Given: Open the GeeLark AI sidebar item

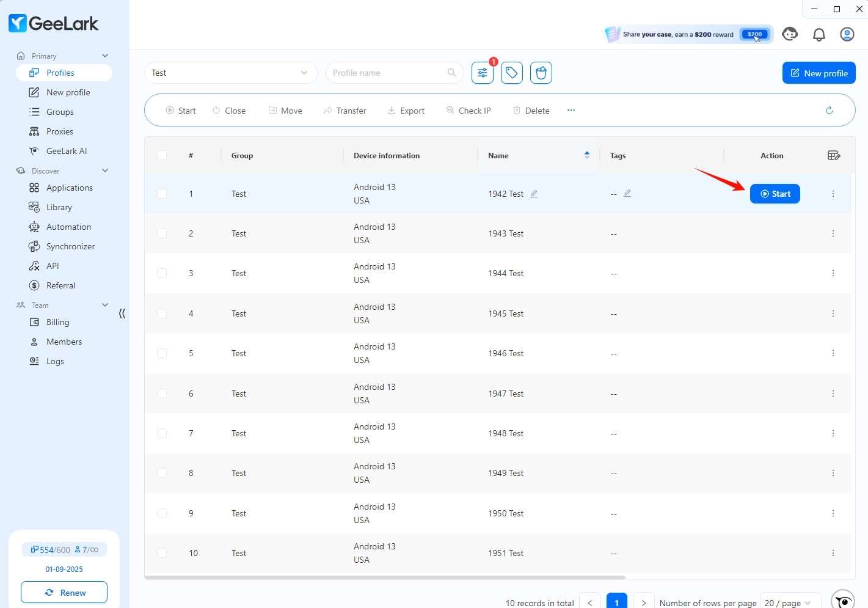Looking at the screenshot, I should coord(66,150).
